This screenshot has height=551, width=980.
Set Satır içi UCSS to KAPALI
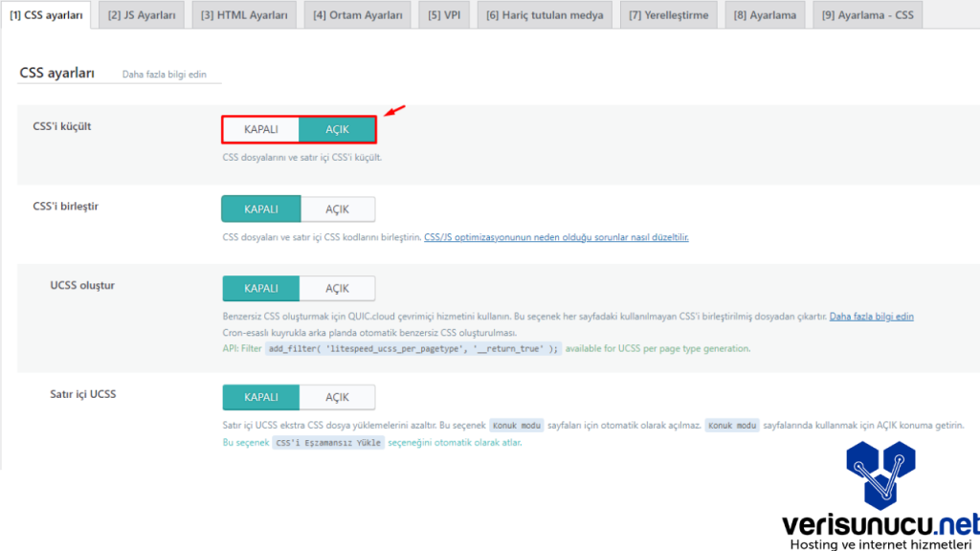pos(260,397)
